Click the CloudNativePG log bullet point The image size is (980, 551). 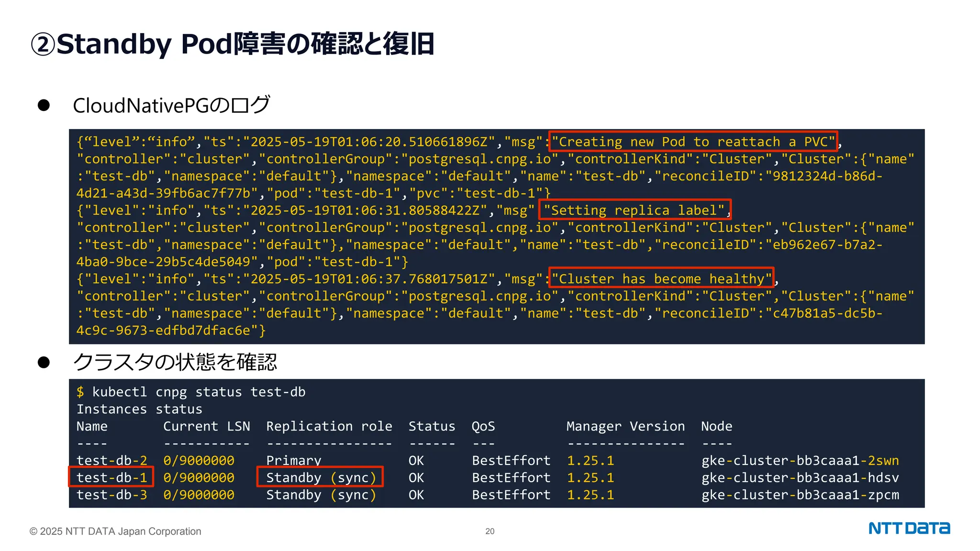coord(44,105)
